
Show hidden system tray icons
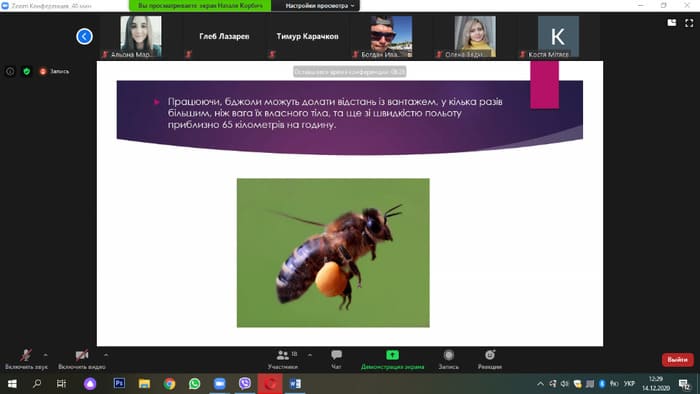point(540,384)
